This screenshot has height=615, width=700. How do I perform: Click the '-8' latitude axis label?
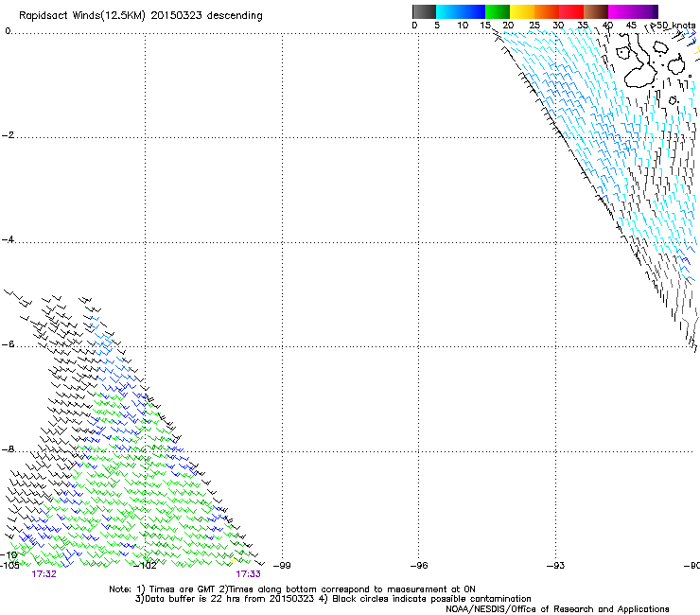(x=8, y=449)
